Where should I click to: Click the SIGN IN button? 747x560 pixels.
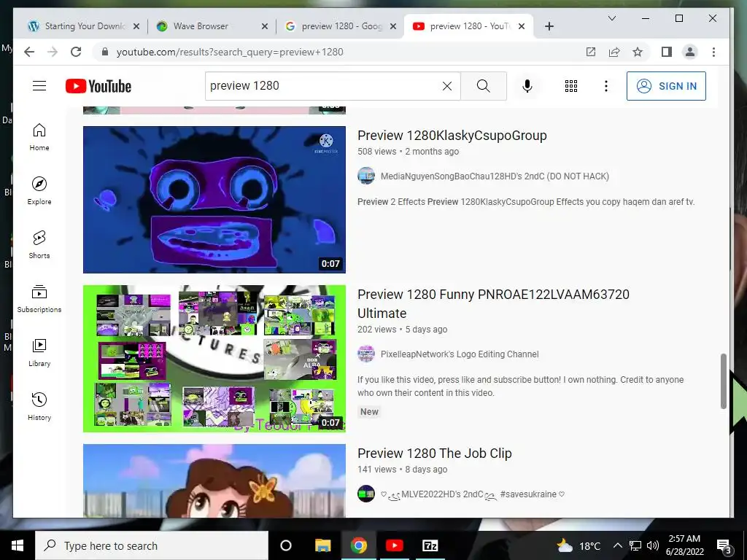666,86
